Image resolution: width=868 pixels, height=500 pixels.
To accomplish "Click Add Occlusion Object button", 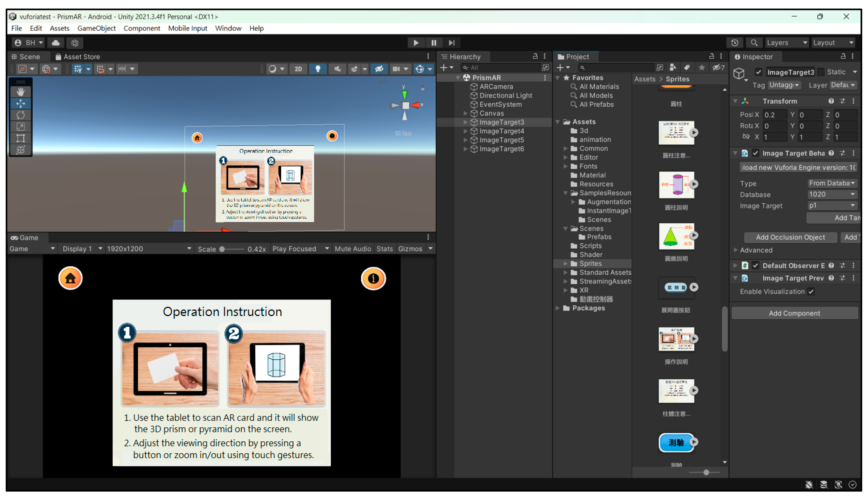I will (790, 237).
